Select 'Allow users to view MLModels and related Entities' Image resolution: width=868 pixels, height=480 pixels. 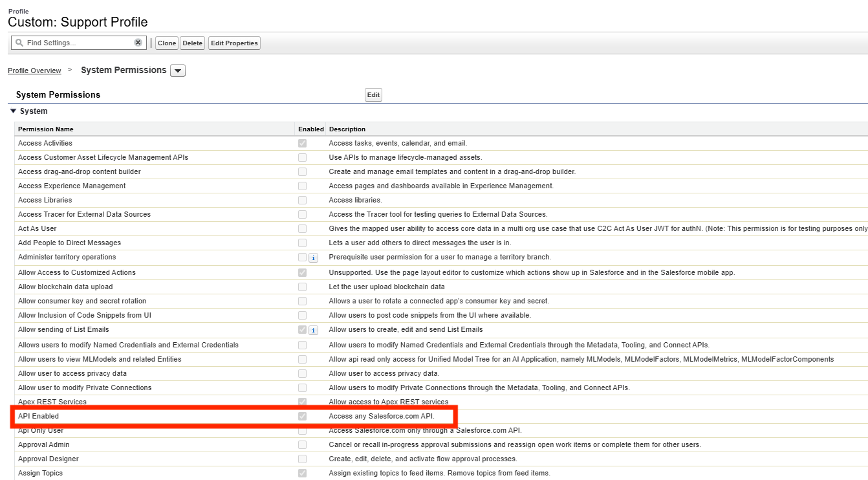pos(100,359)
